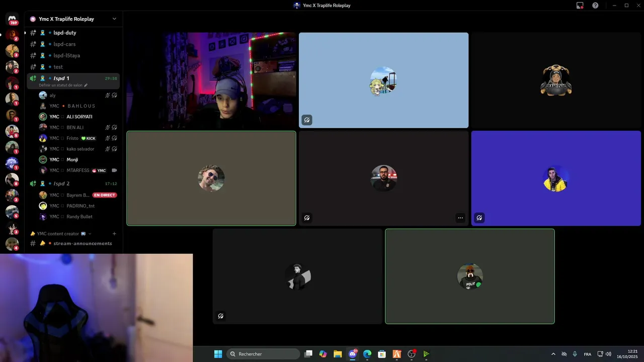
Task: Show hidden system tray icons
Action: pos(553,354)
